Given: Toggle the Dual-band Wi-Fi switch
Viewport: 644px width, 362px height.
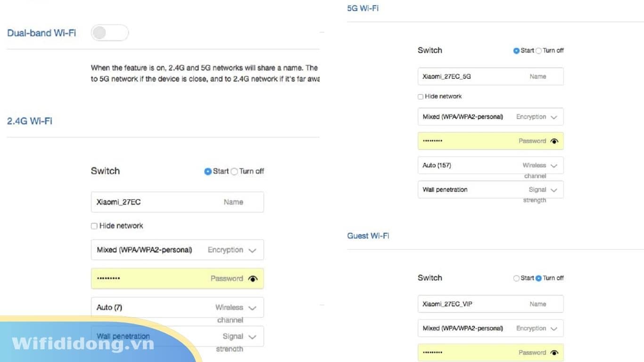Looking at the screenshot, I should (x=109, y=33).
